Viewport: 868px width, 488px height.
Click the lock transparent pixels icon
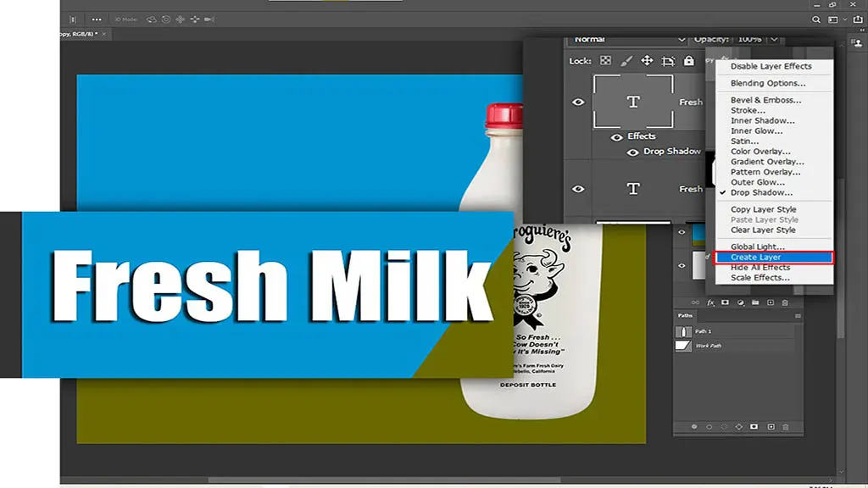pos(605,61)
